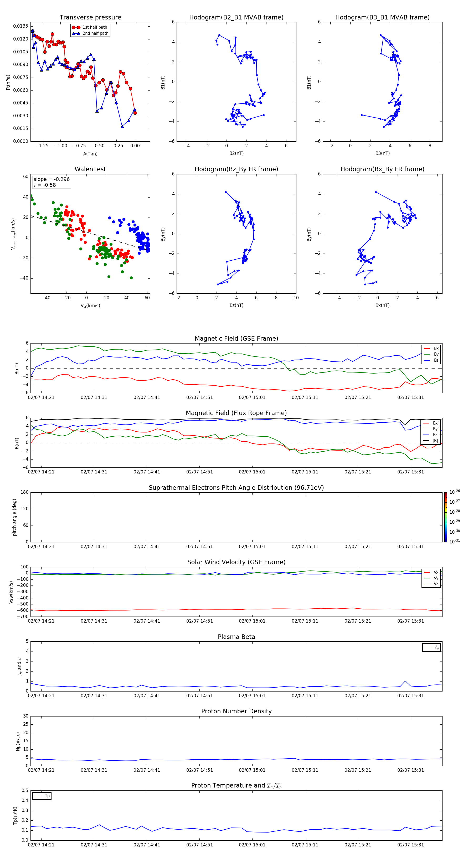This screenshot has height=868, width=473.
Task: Click the pitch angle colorbar
Action: point(446,517)
